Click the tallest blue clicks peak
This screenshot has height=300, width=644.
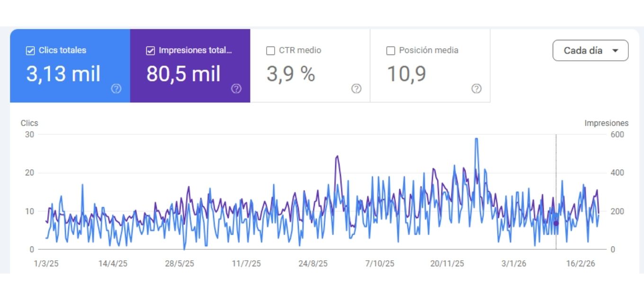(476, 139)
